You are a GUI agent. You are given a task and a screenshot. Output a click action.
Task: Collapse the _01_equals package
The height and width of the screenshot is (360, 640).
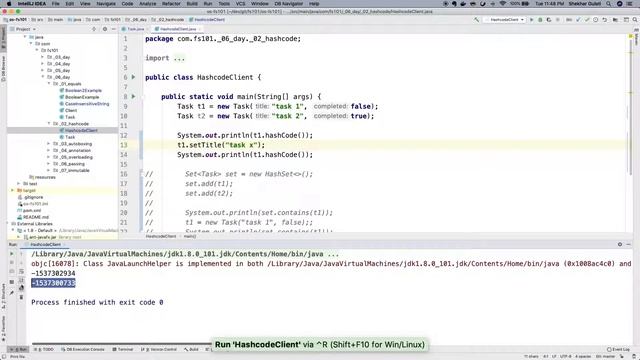tap(49, 84)
